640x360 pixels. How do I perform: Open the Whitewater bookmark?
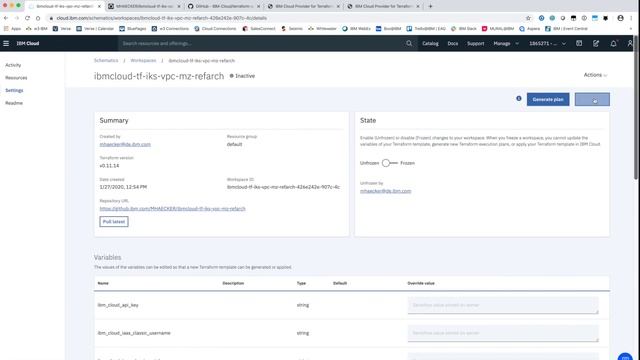tap(322, 29)
